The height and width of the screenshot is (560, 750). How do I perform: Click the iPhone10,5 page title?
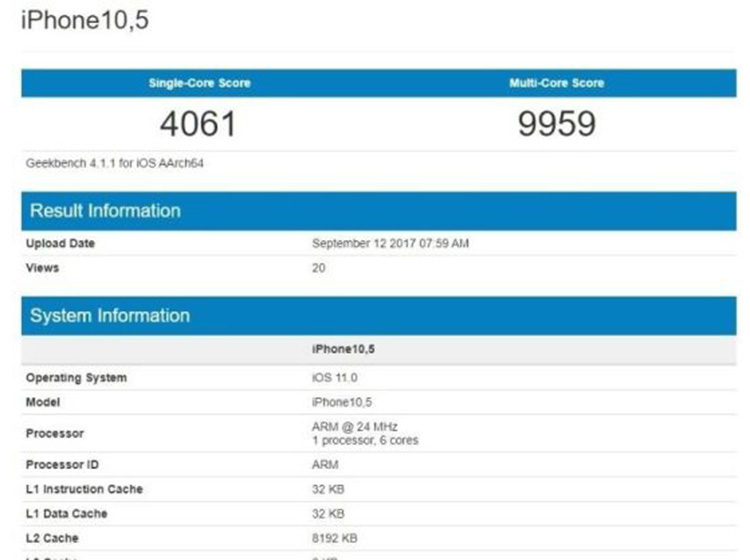click(85, 20)
